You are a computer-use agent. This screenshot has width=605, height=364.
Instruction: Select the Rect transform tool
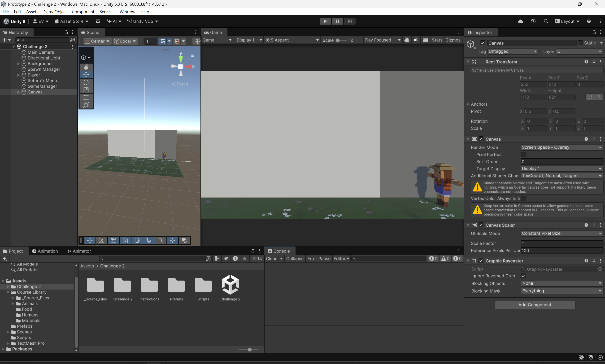pos(86,97)
